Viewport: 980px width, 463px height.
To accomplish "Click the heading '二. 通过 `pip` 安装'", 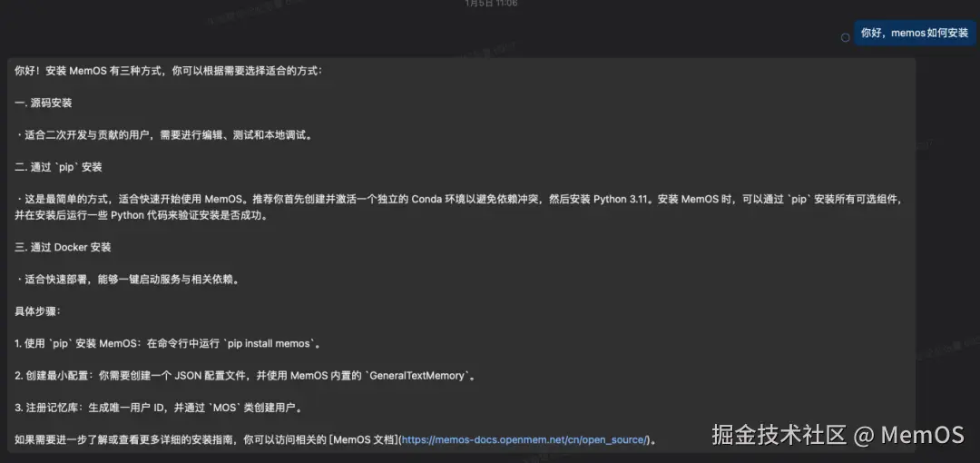I will click(x=58, y=168).
